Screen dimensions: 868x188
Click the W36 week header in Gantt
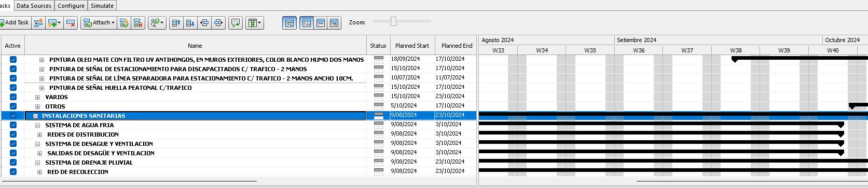click(x=639, y=50)
